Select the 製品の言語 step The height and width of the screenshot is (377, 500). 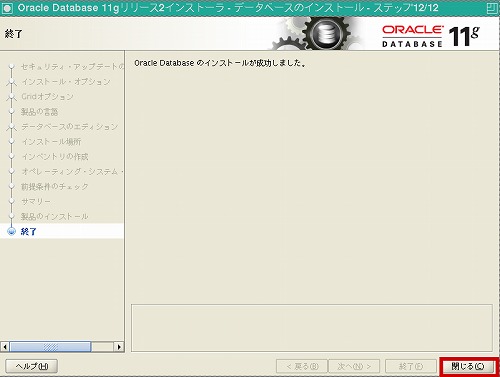tap(39, 111)
